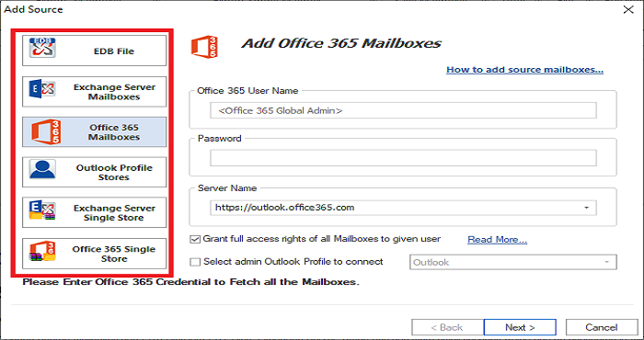Click the Next button
The height and width of the screenshot is (340, 644).
click(x=520, y=327)
